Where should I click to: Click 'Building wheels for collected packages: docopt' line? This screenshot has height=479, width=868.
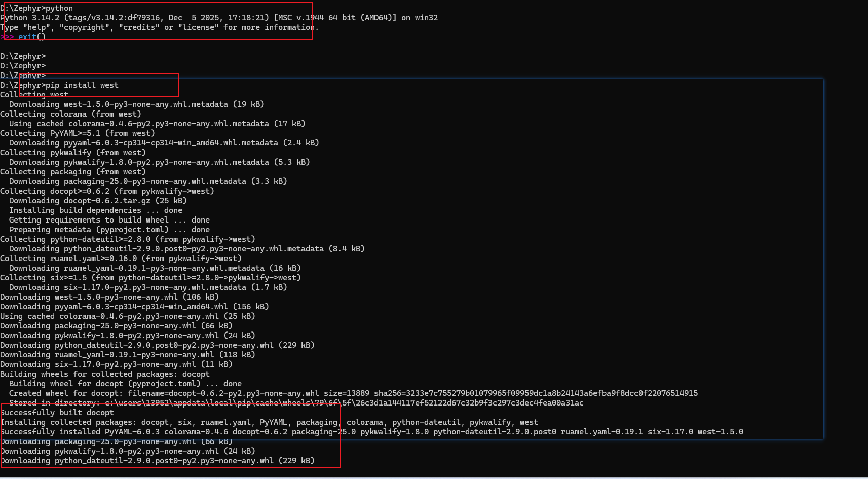coord(105,374)
